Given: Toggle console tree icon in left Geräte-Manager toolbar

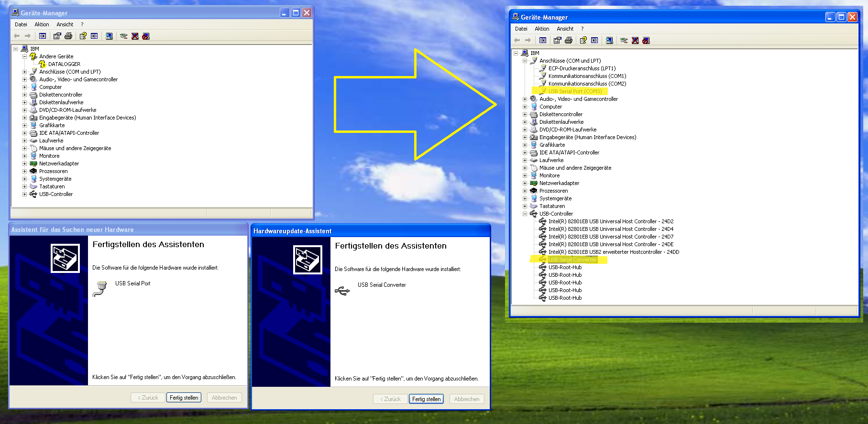Looking at the screenshot, I should pos(43,36).
